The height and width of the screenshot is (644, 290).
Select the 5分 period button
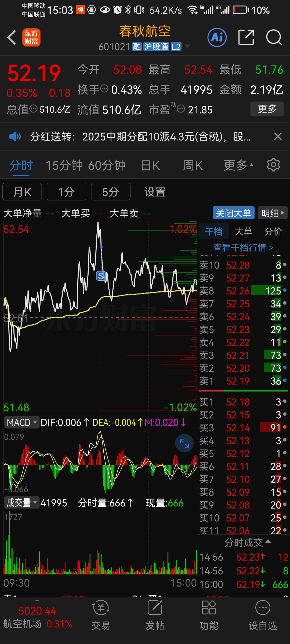111,192
